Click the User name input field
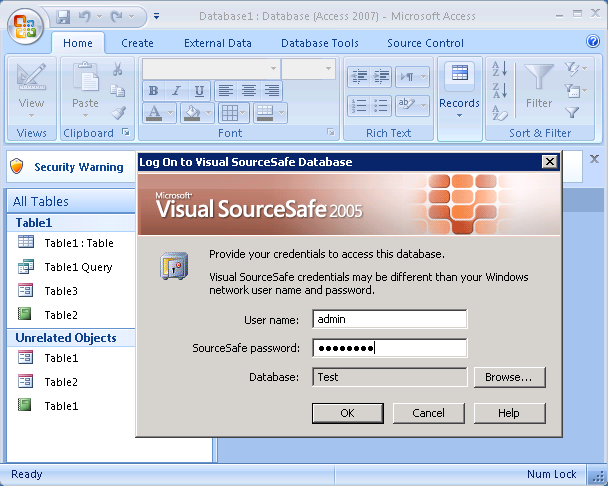 [389, 319]
